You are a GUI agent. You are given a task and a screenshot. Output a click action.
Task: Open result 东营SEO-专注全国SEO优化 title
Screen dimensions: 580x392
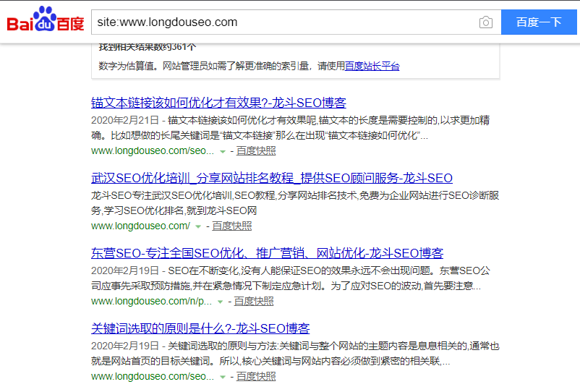point(267,253)
